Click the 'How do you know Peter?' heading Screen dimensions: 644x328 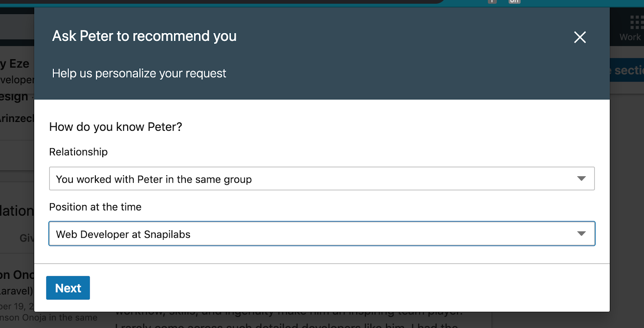(116, 127)
